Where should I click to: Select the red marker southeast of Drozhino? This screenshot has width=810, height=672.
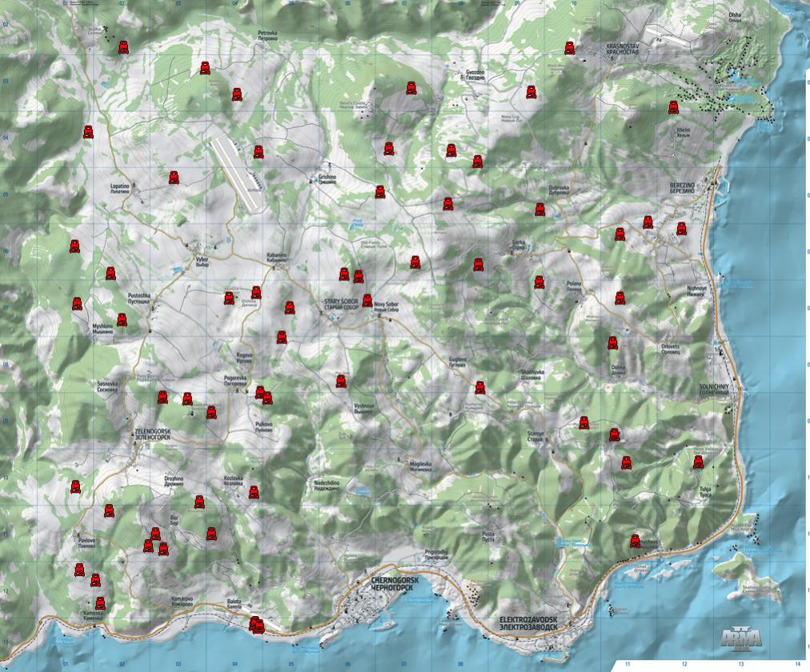(198, 501)
